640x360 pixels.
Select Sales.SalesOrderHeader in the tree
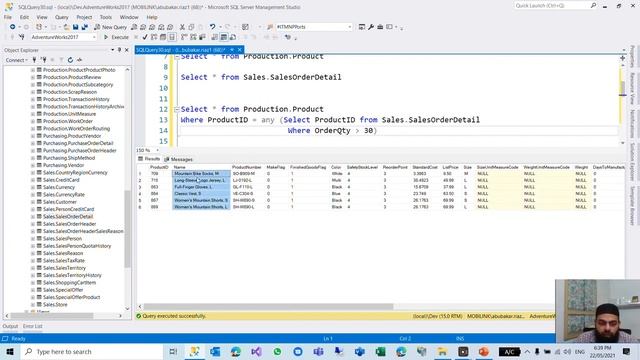[x=69, y=224]
